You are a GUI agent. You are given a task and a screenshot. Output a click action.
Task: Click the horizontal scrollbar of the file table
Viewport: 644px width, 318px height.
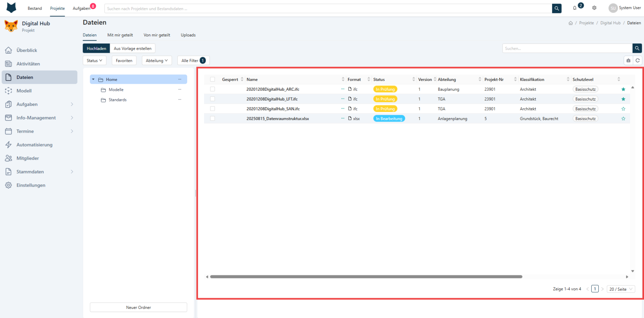366,277
